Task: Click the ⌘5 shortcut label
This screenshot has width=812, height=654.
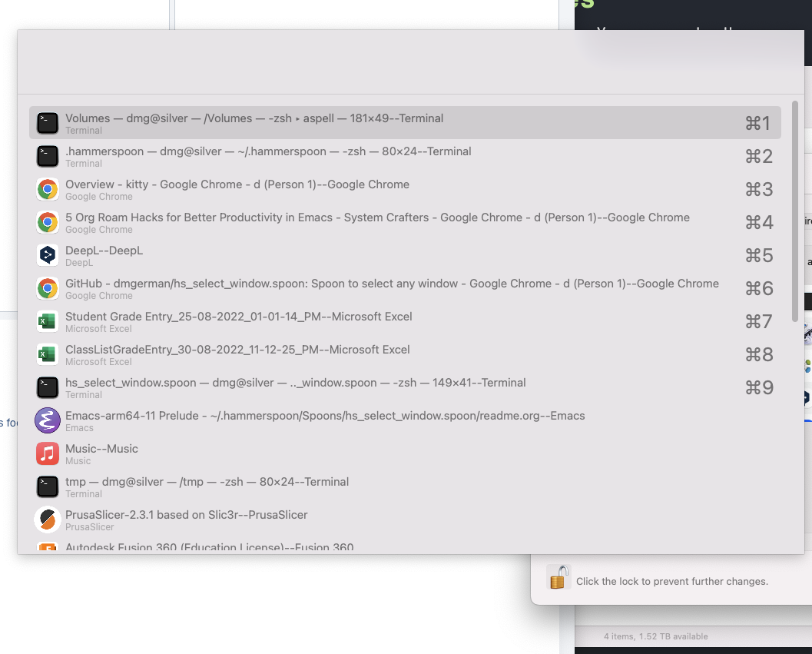Action: tap(759, 255)
